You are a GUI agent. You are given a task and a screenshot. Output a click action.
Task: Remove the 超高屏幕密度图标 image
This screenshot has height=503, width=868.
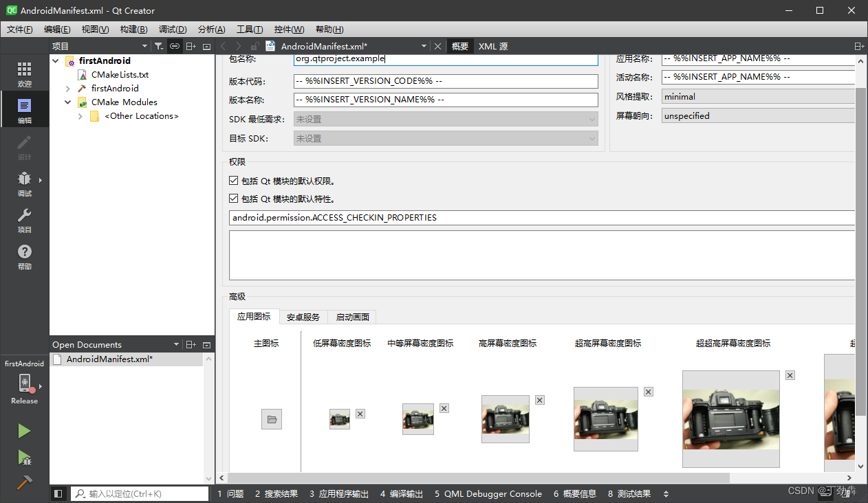[x=649, y=392]
